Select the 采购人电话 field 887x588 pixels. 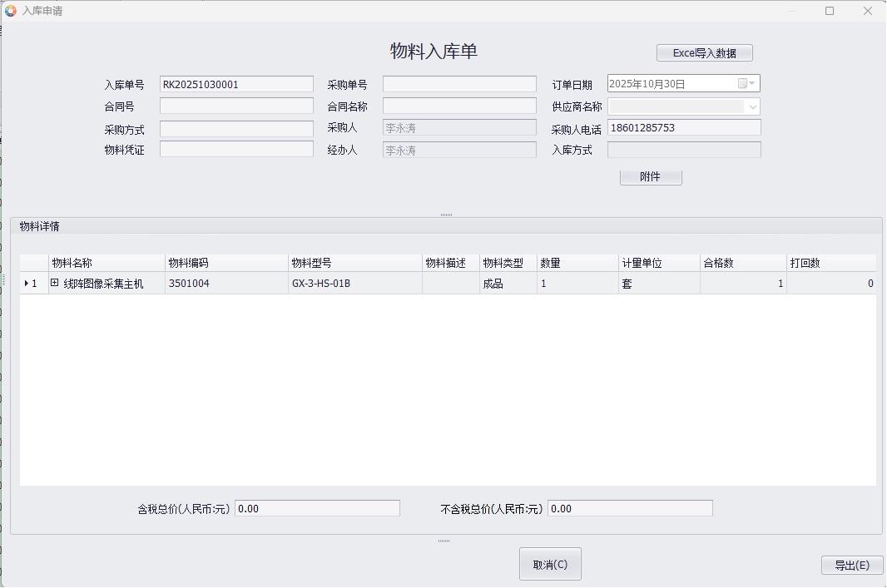(x=684, y=127)
